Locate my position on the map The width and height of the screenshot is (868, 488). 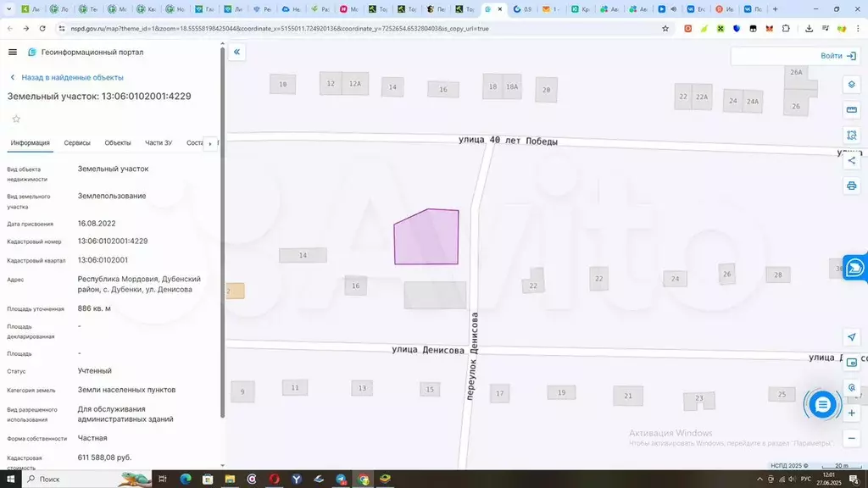point(851,337)
